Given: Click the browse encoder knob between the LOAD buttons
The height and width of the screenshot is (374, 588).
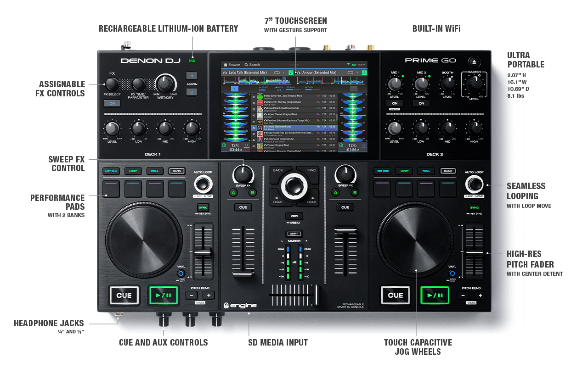Looking at the screenshot, I should coord(294,185).
